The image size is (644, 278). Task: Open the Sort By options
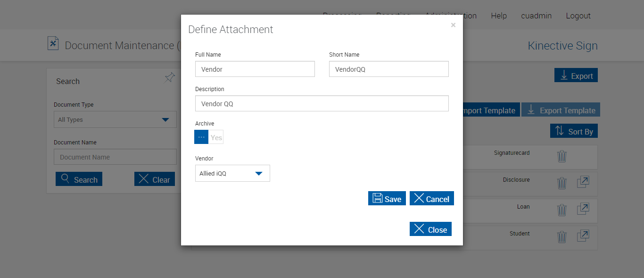(574, 131)
